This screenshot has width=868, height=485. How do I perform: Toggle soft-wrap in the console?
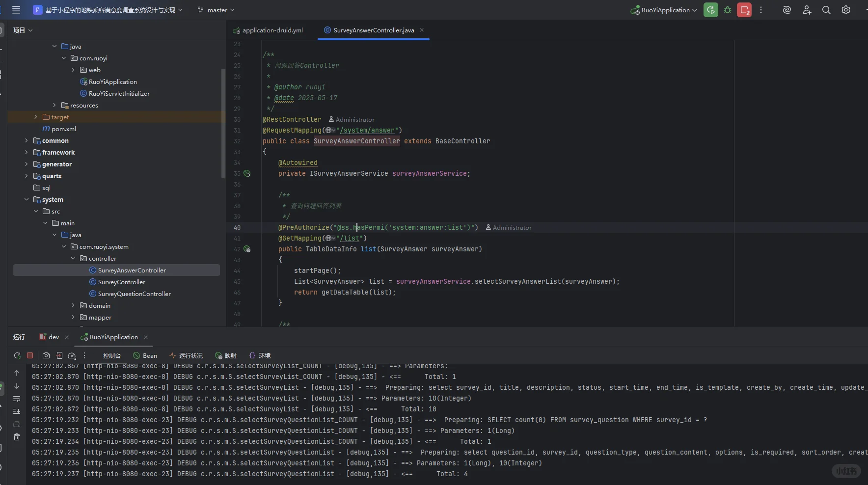pos(17,399)
